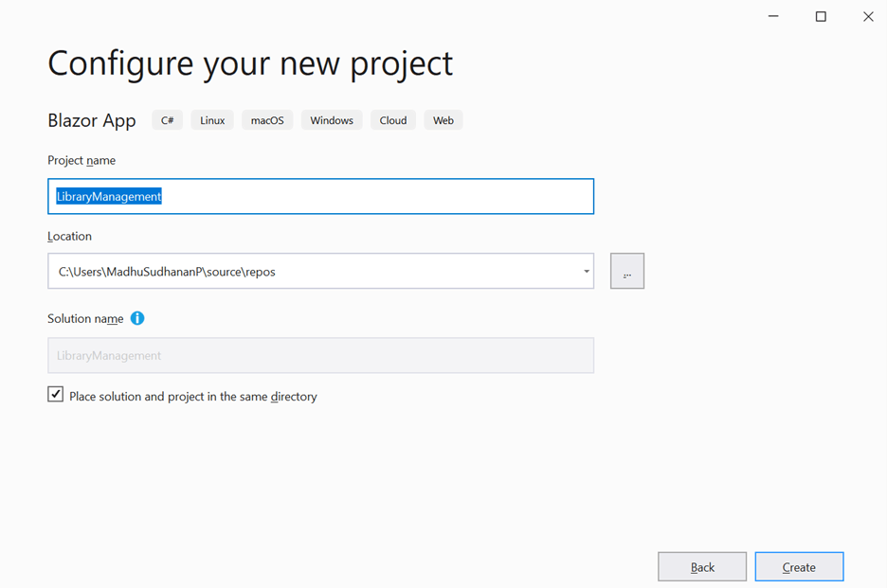Viewport: 887px width, 588px height.
Task: Click the Linux platform tag
Action: pyautogui.click(x=212, y=120)
